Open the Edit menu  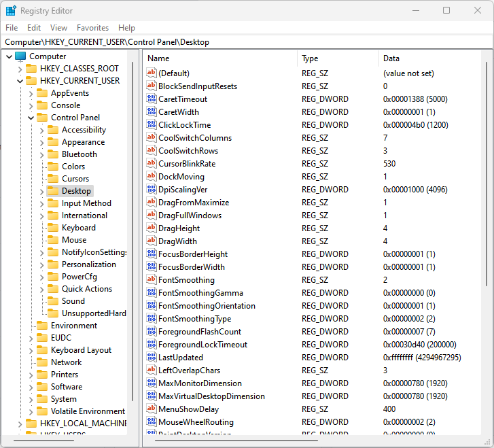[34, 28]
